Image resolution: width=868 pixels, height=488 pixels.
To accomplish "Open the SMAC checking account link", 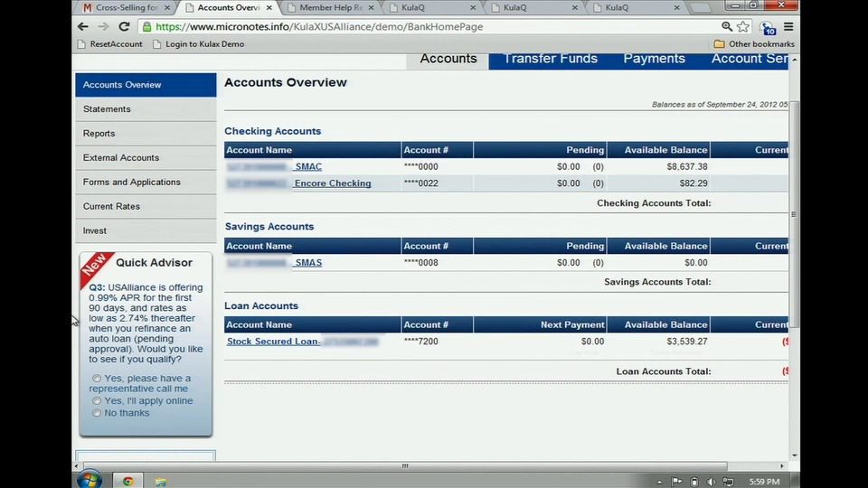I will pyautogui.click(x=307, y=166).
